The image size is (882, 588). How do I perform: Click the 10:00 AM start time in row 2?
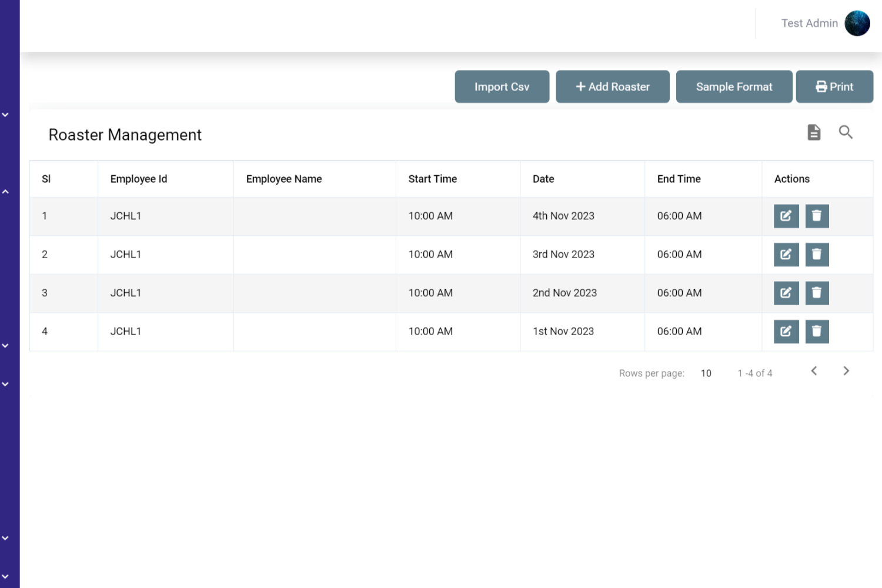coord(430,255)
